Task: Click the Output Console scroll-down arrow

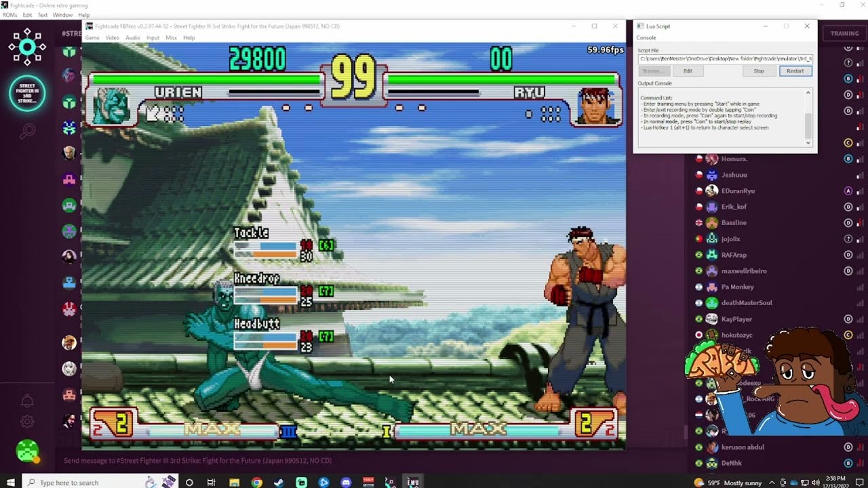Action: [808, 142]
